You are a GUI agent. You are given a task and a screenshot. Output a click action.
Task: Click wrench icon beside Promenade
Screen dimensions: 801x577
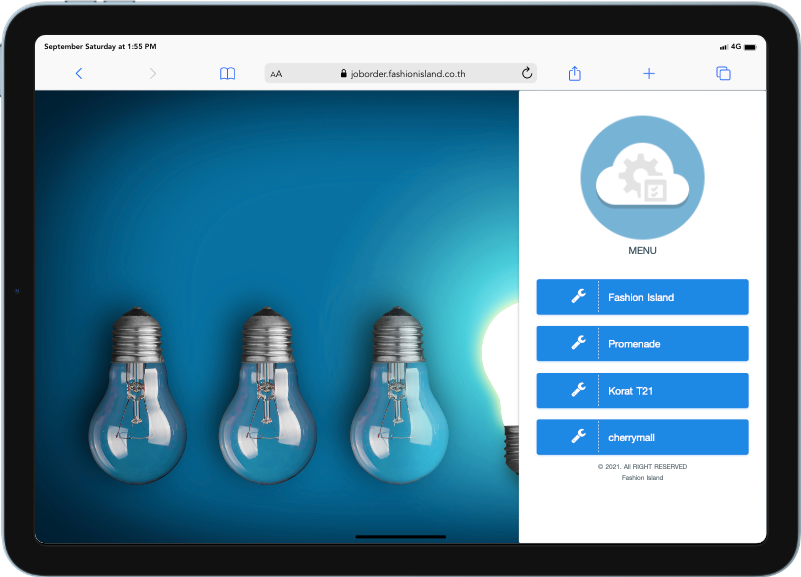click(x=578, y=343)
